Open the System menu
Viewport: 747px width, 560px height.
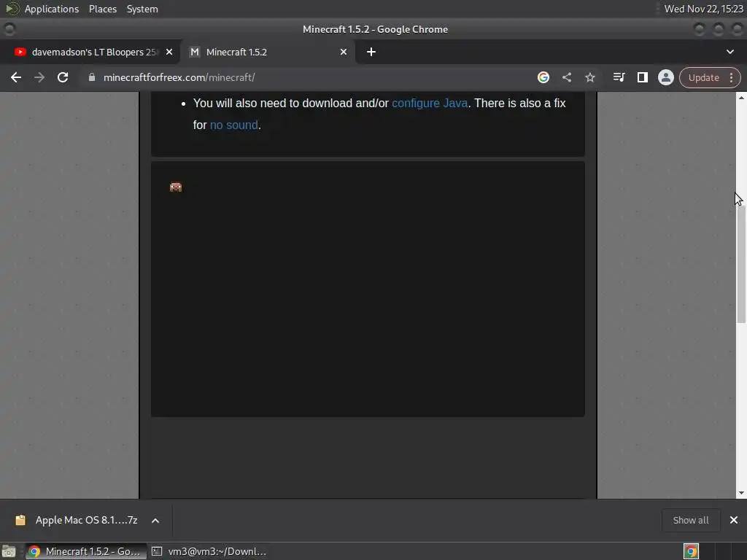pyautogui.click(x=142, y=9)
